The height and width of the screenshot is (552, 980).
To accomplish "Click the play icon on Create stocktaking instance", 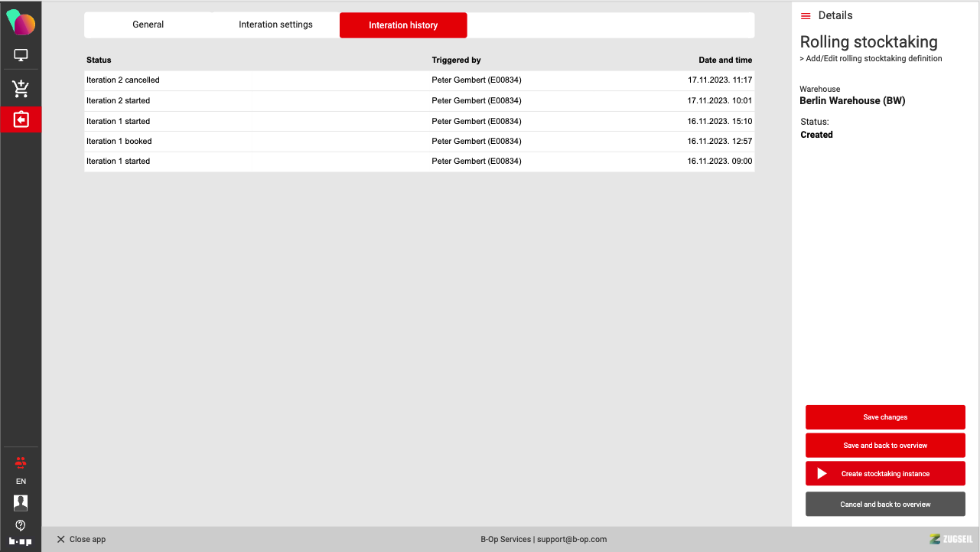I will [x=822, y=474].
